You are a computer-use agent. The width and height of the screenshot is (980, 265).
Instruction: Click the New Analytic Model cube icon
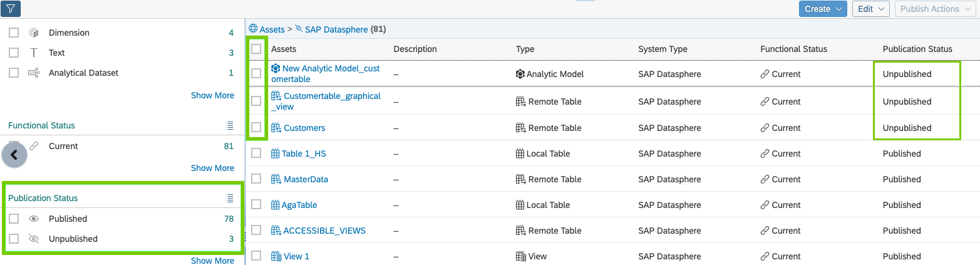pyautogui.click(x=276, y=68)
